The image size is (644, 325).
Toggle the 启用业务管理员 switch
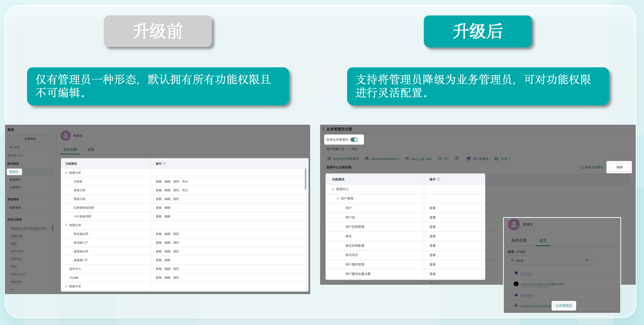point(354,140)
